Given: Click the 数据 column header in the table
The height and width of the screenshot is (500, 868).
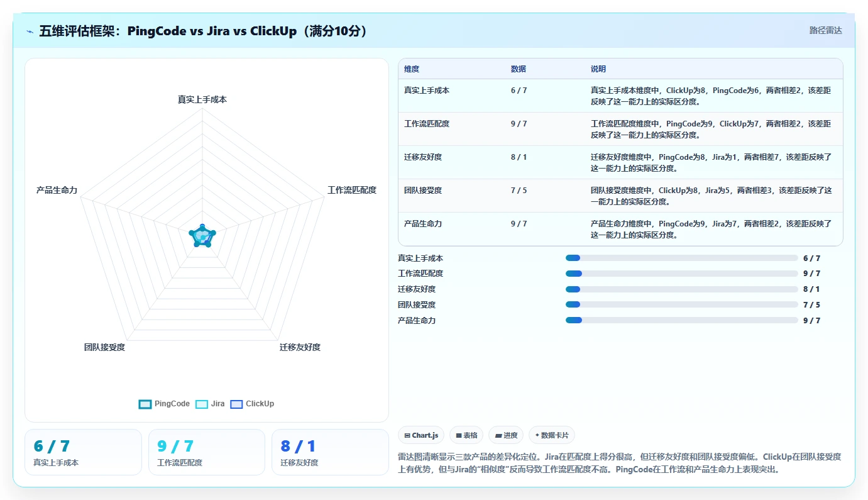Looking at the screenshot, I should (519, 69).
